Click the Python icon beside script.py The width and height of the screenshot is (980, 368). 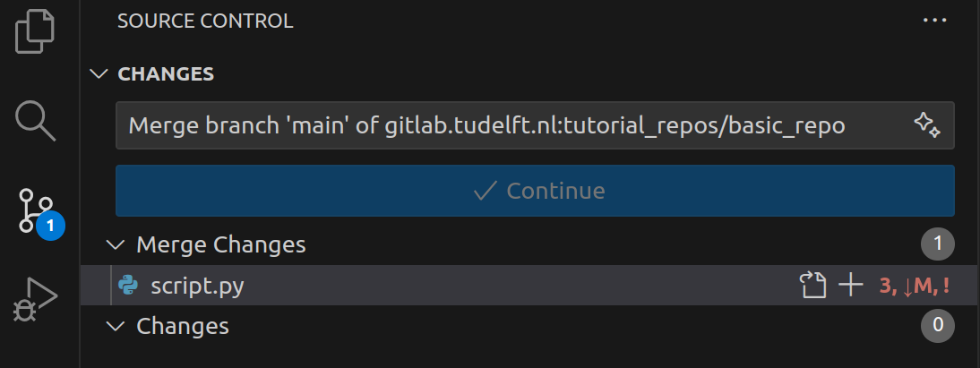click(x=128, y=286)
